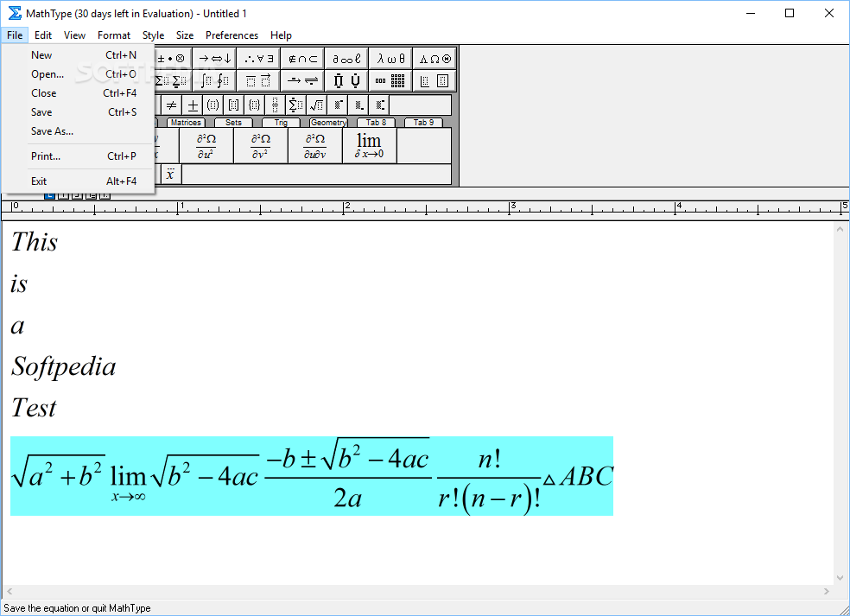
Task: Place cursor in the word "Softpedia"
Action: 63,368
